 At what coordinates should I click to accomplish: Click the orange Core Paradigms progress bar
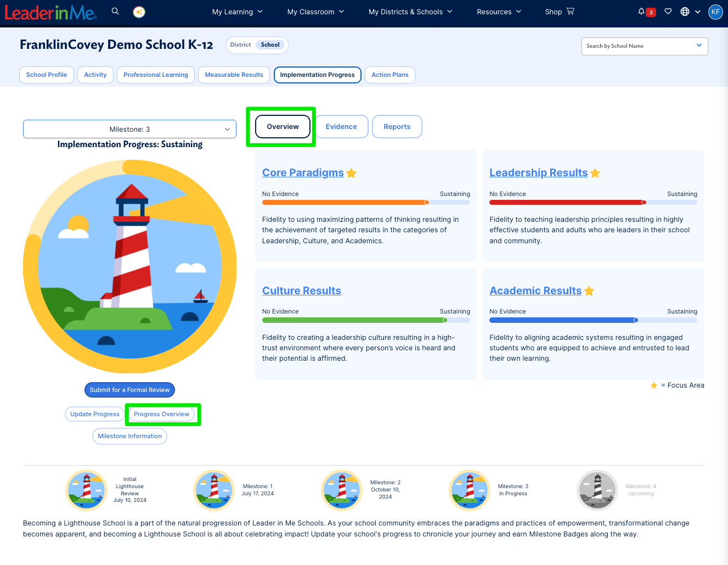coord(366,203)
